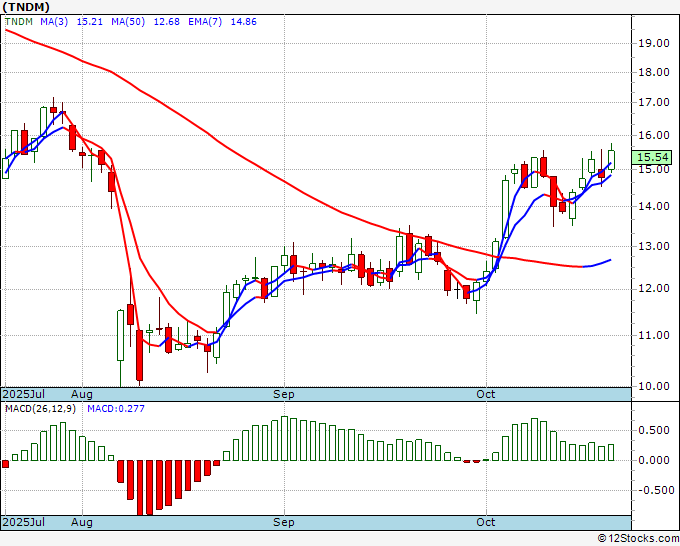The image size is (680, 546).
Task: Click the 17.00 price axis label
Action: (654, 103)
